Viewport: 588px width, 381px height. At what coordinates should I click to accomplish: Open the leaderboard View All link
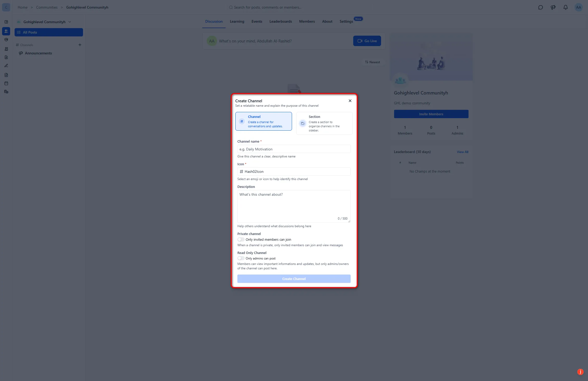[x=463, y=152]
